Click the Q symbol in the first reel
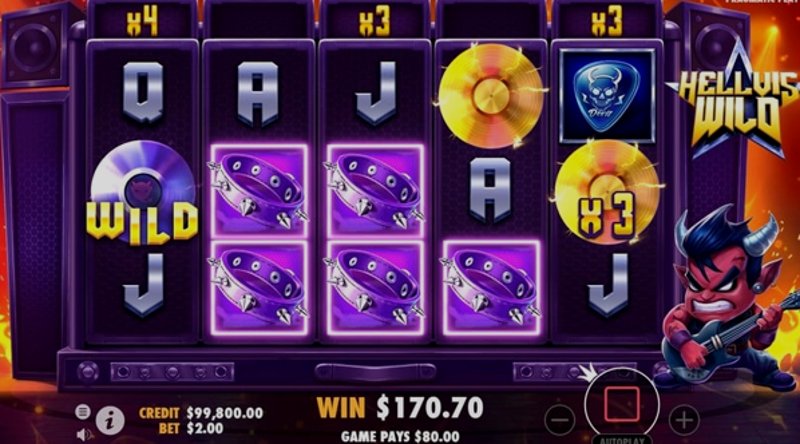This screenshot has height=444, width=800. (143, 92)
